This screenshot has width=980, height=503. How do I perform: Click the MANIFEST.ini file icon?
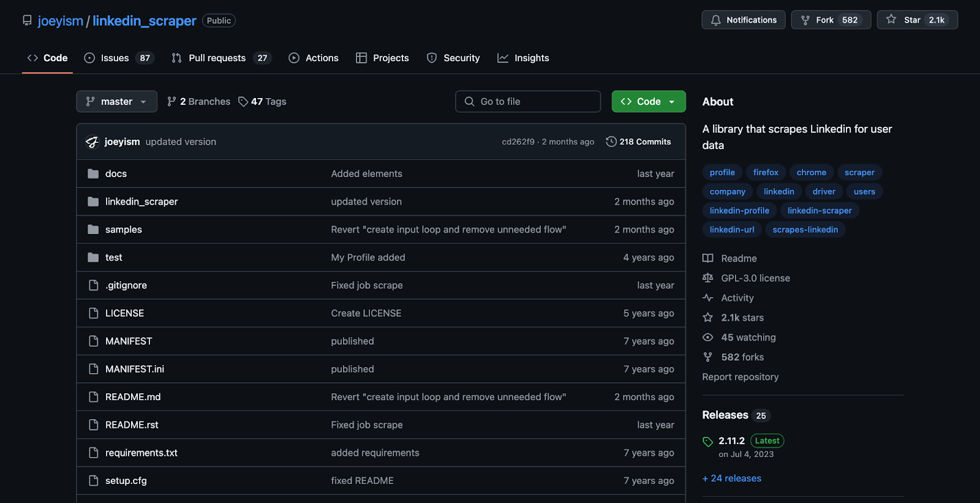93,369
